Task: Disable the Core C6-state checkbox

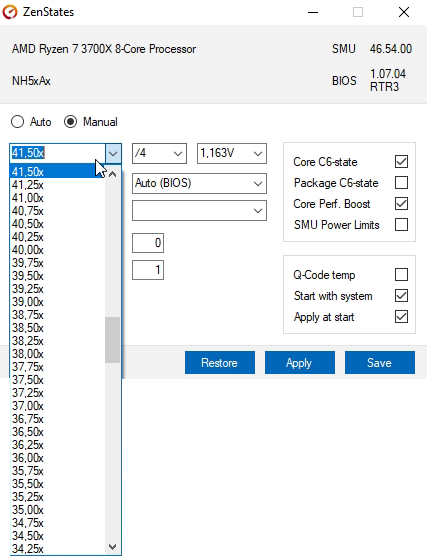Action: click(401, 162)
